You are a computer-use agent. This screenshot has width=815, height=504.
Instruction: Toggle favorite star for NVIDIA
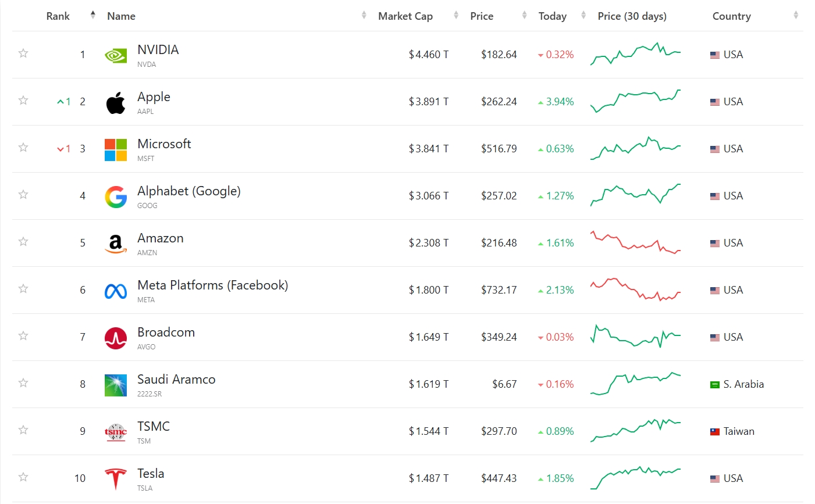click(x=23, y=53)
